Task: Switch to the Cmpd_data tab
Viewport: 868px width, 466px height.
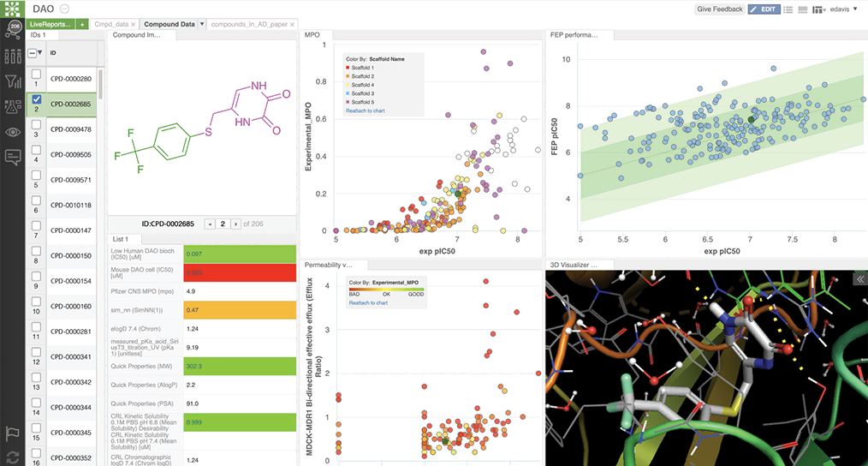Action: (x=111, y=24)
